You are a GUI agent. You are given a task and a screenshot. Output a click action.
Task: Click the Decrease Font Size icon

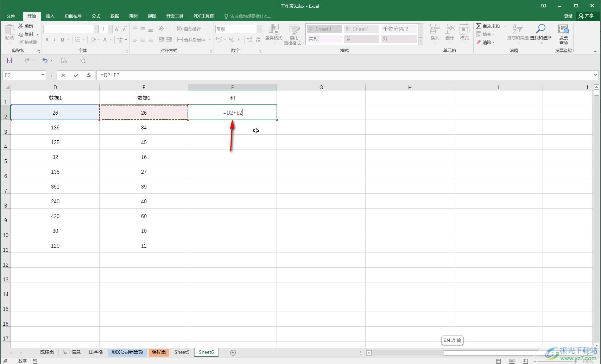point(125,29)
